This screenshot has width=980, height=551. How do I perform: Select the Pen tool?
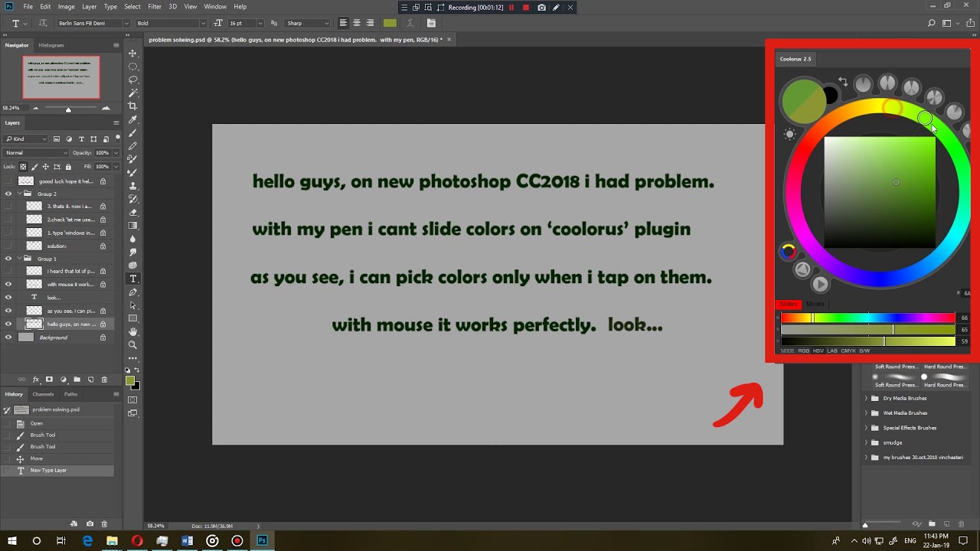(132, 292)
